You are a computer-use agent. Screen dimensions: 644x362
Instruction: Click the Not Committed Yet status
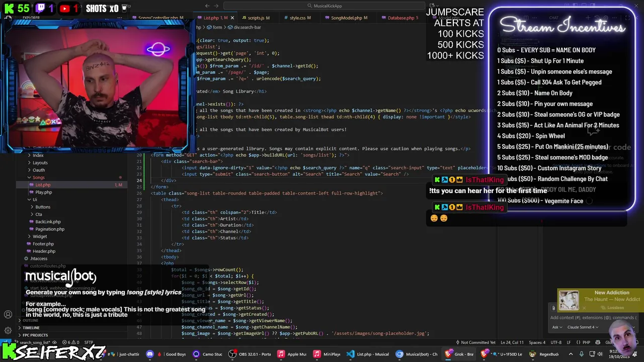point(475,342)
